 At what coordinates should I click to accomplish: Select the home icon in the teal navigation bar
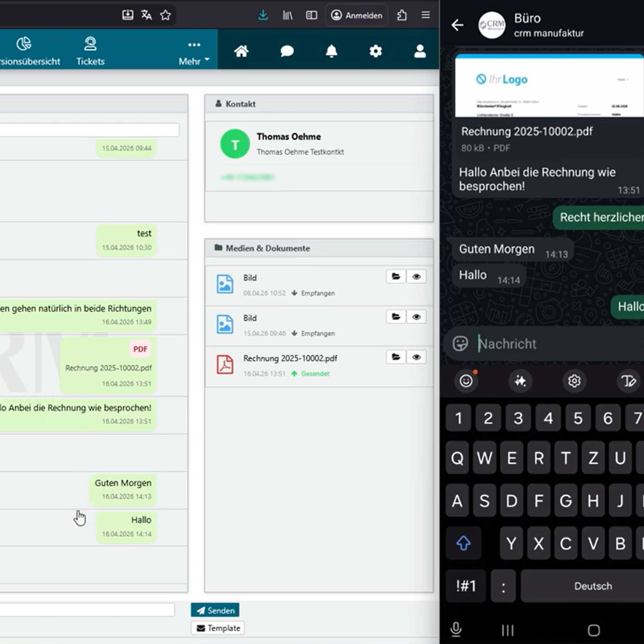click(241, 51)
